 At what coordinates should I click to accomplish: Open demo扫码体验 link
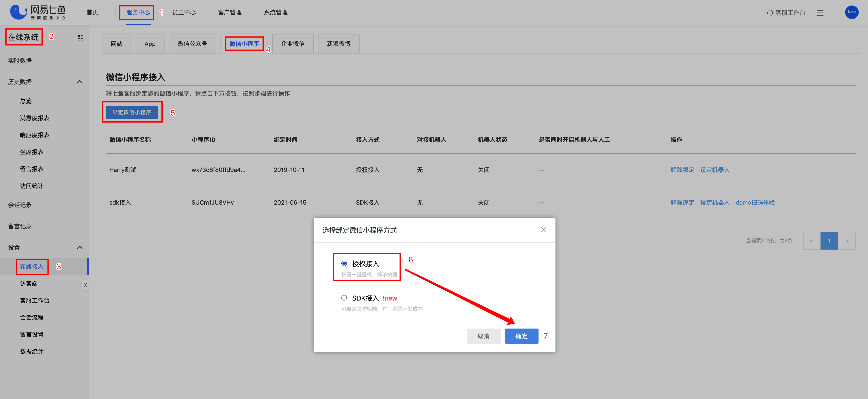[x=755, y=203]
